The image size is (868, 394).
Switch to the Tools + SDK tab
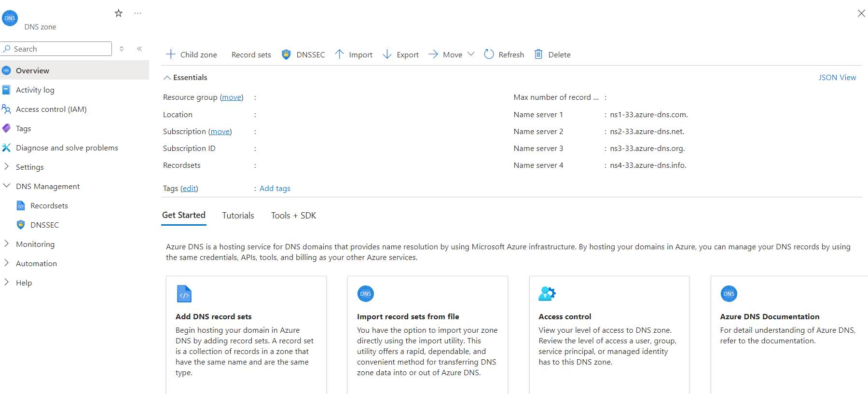(293, 216)
